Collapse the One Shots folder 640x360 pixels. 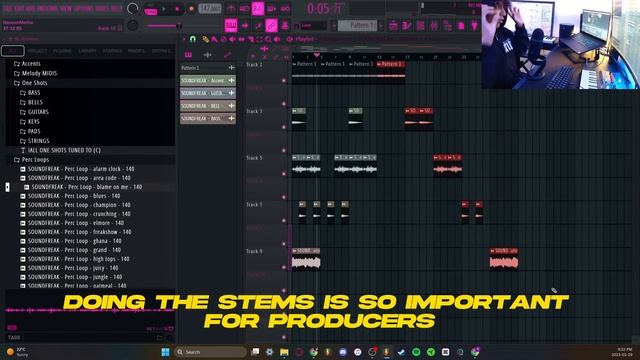click(31, 83)
